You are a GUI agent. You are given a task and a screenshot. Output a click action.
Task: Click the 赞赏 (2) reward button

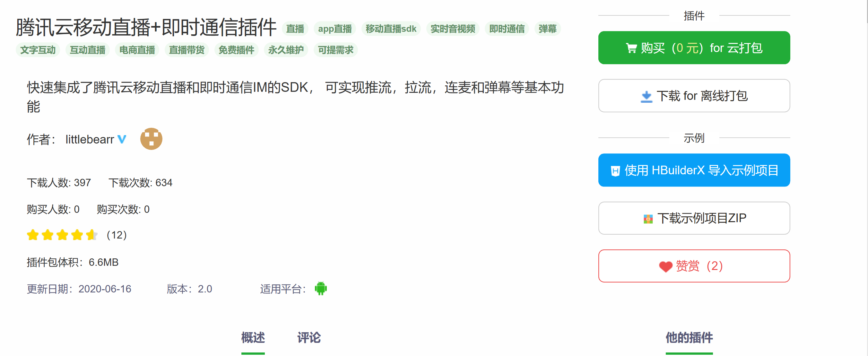(x=694, y=266)
